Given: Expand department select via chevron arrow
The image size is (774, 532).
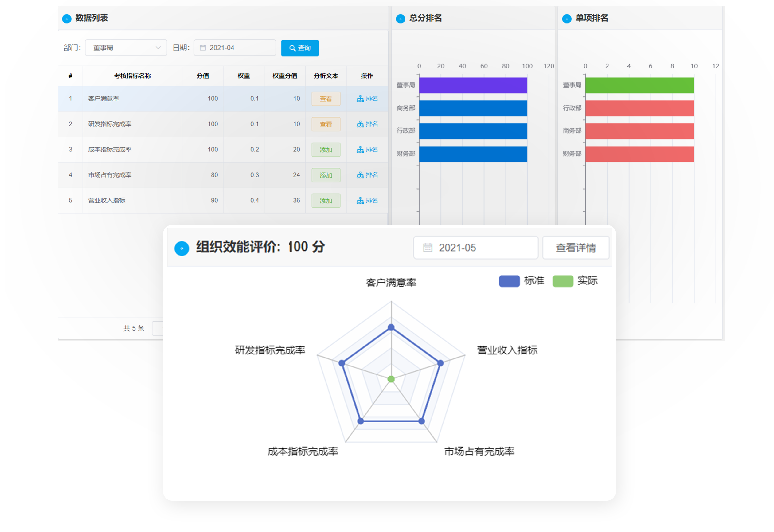Looking at the screenshot, I should 158,48.
